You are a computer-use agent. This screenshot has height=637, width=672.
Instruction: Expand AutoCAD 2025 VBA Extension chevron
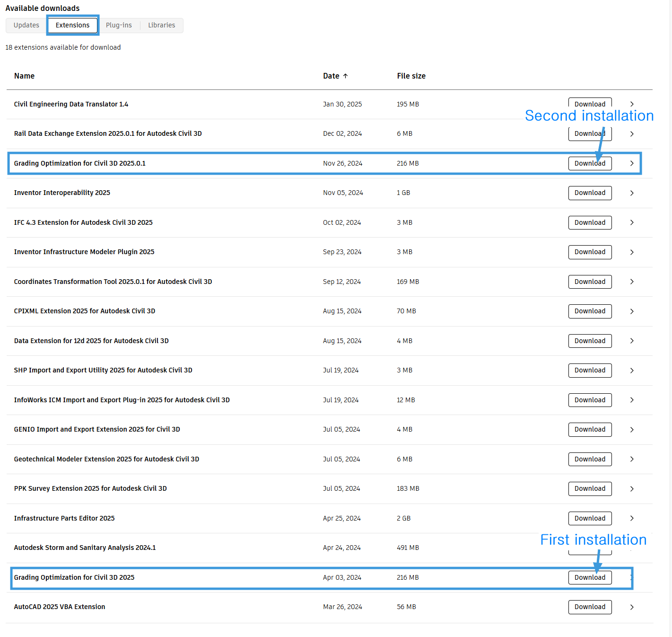click(x=632, y=607)
